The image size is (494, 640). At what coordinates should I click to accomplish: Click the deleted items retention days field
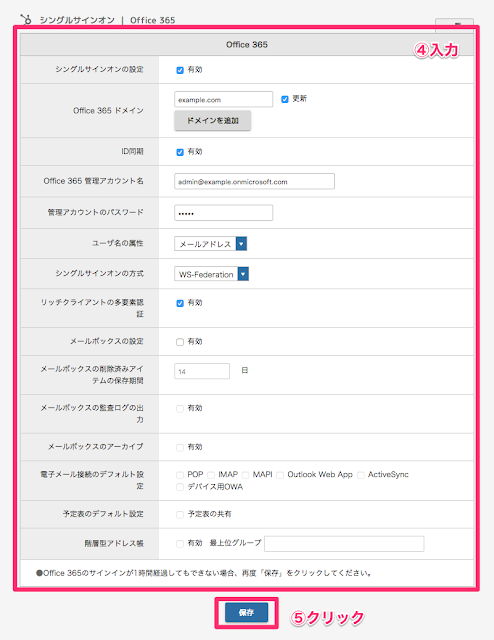[x=202, y=371]
